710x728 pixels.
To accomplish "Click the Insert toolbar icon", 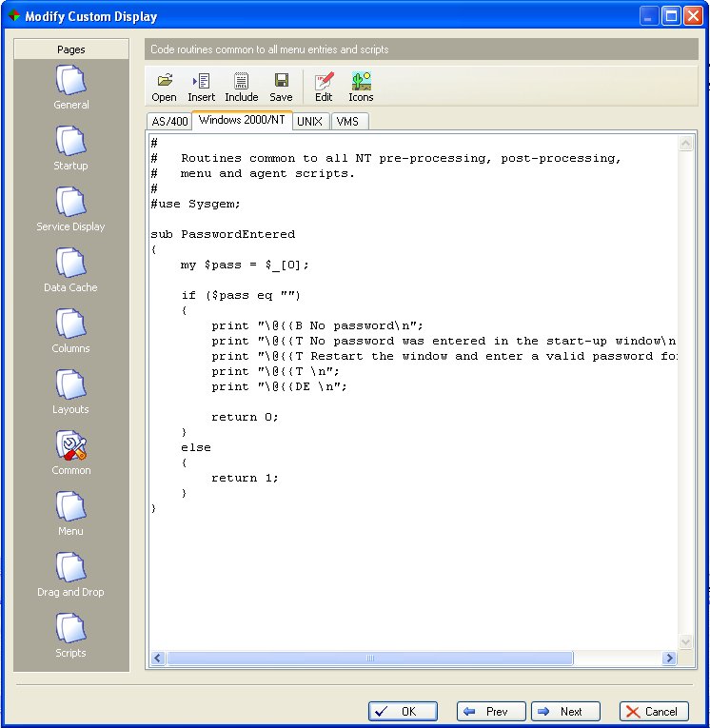I will 201,87.
